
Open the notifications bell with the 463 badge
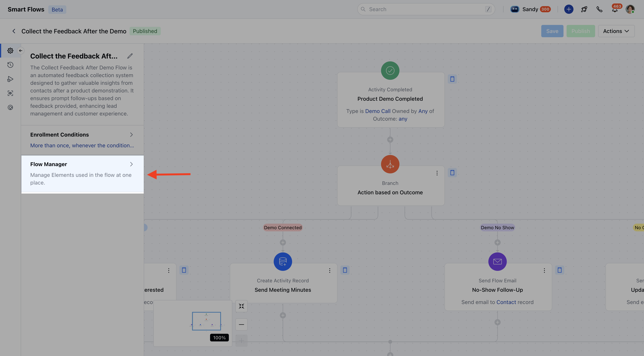tap(615, 10)
